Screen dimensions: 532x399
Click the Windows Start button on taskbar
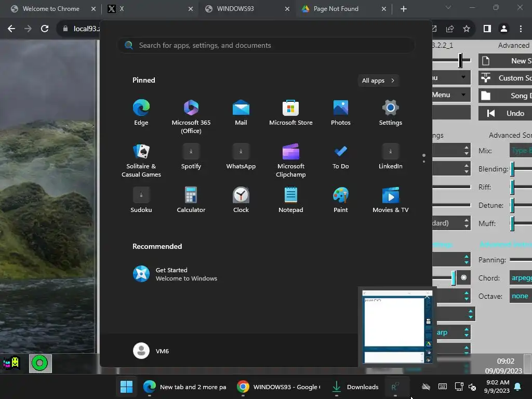click(x=127, y=387)
